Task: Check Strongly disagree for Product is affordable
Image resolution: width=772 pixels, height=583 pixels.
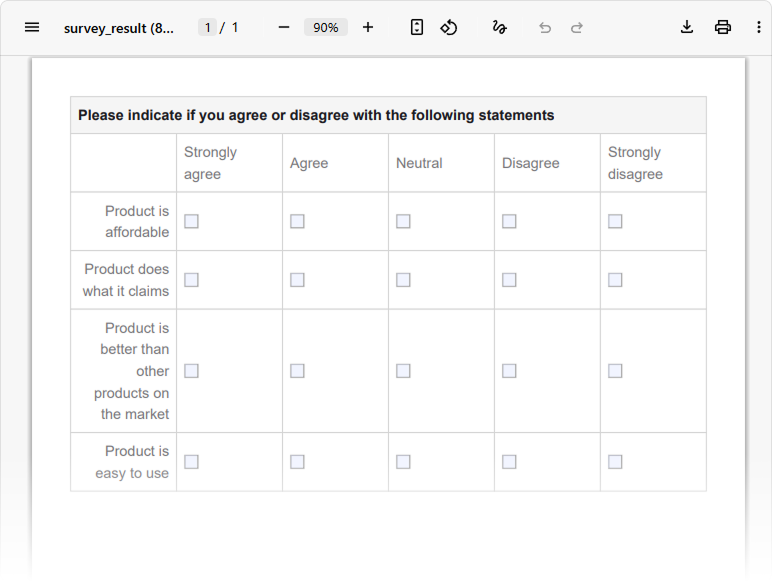Action: (615, 221)
